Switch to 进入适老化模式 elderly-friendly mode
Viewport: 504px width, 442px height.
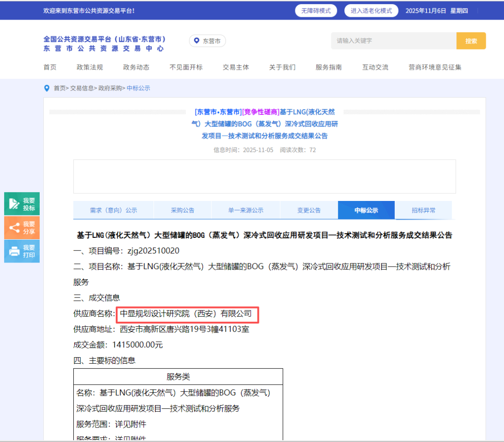(x=371, y=11)
